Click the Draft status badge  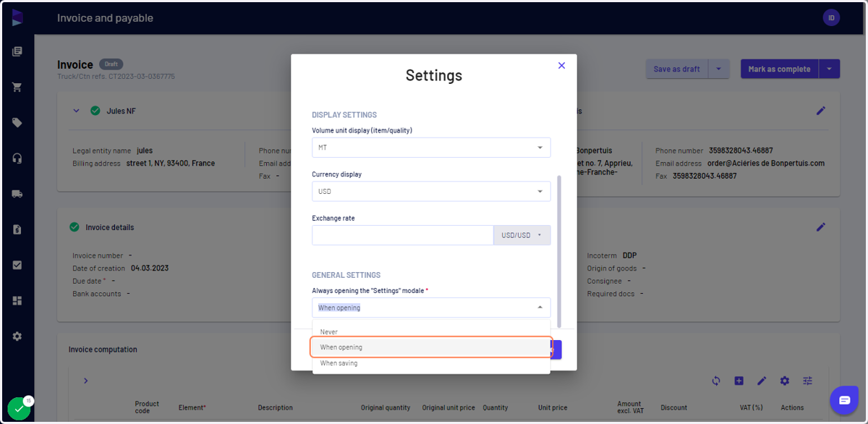pos(111,64)
